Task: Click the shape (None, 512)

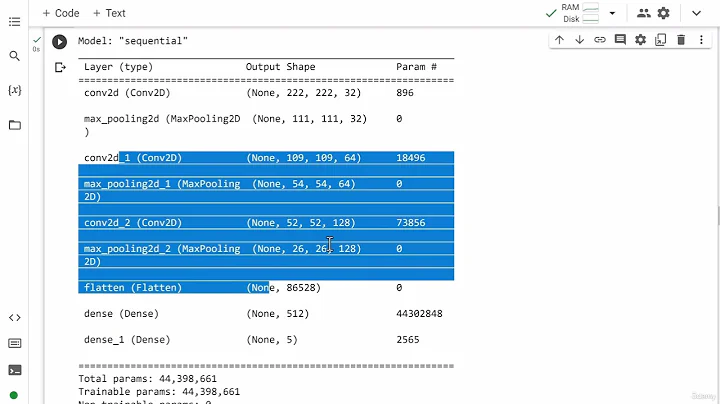Action: click(278, 314)
